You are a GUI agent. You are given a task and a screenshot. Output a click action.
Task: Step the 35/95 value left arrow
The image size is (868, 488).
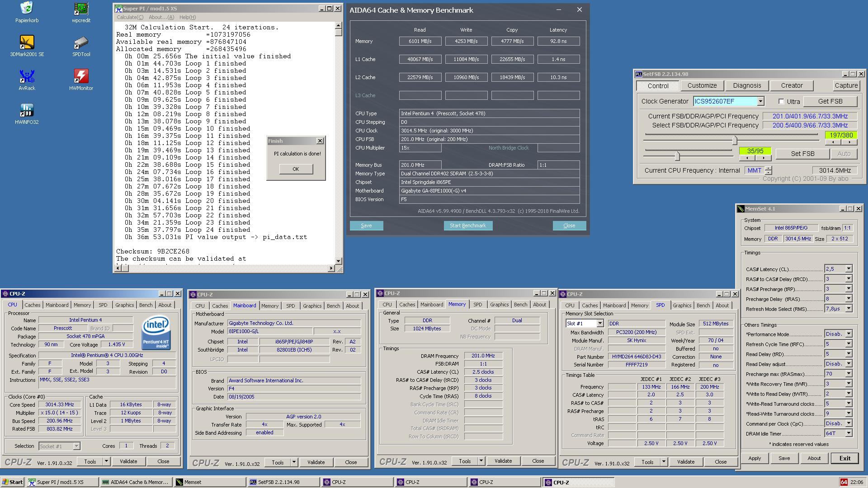pyautogui.click(x=747, y=158)
